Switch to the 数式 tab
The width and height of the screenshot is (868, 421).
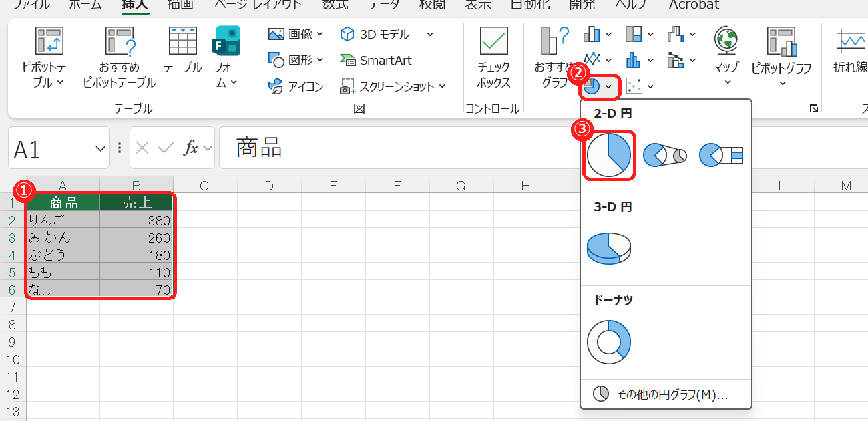coord(335,5)
